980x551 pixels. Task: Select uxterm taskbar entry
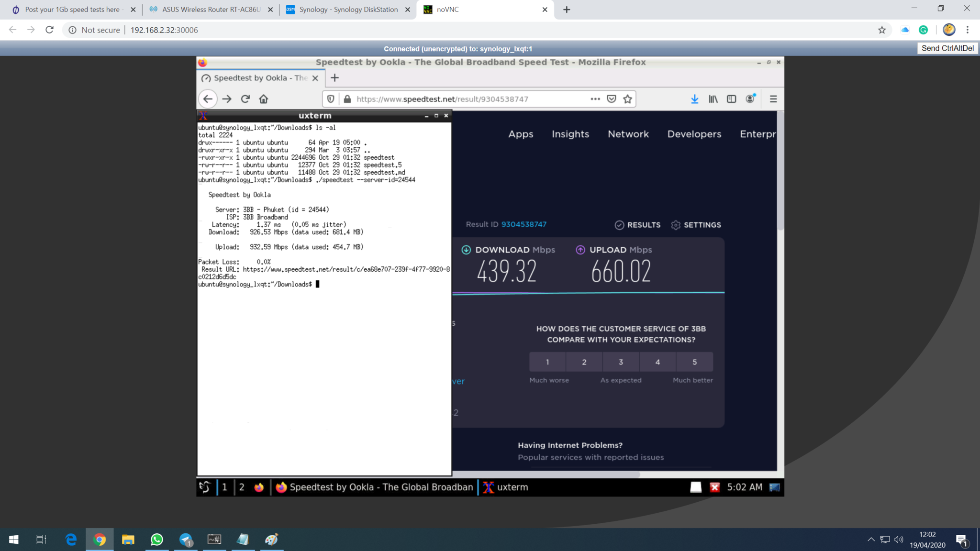506,487
